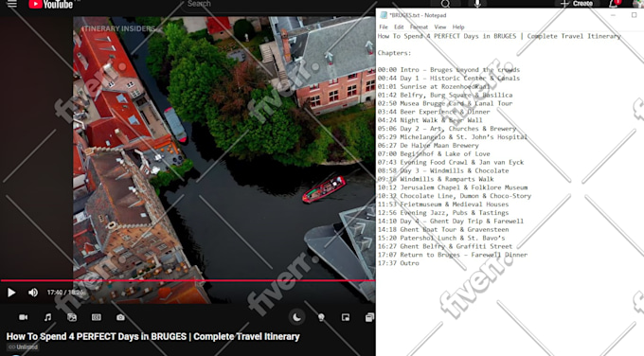
Task: Seek on the red video progress bar
Action: tap(188, 280)
